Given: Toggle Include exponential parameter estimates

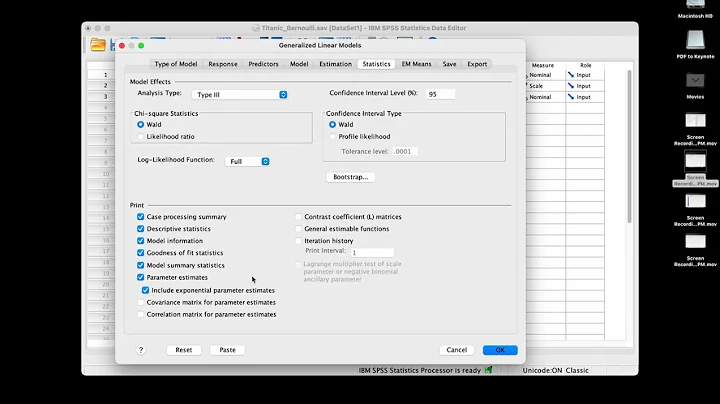Looking at the screenshot, I should [146, 290].
